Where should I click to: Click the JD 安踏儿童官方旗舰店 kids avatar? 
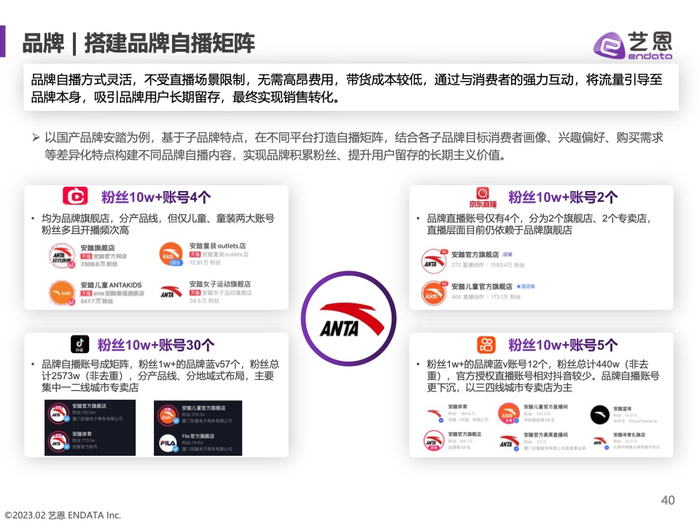coord(433,293)
